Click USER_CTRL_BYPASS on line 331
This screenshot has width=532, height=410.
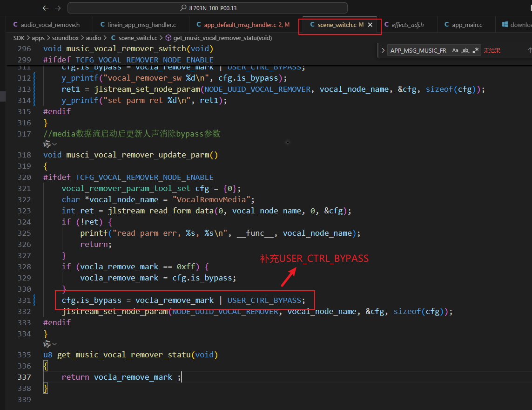[264, 301]
